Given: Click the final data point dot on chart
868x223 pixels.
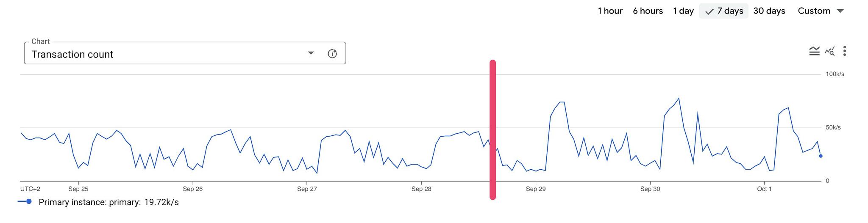Looking at the screenshot, I should (x=821, y=156).
